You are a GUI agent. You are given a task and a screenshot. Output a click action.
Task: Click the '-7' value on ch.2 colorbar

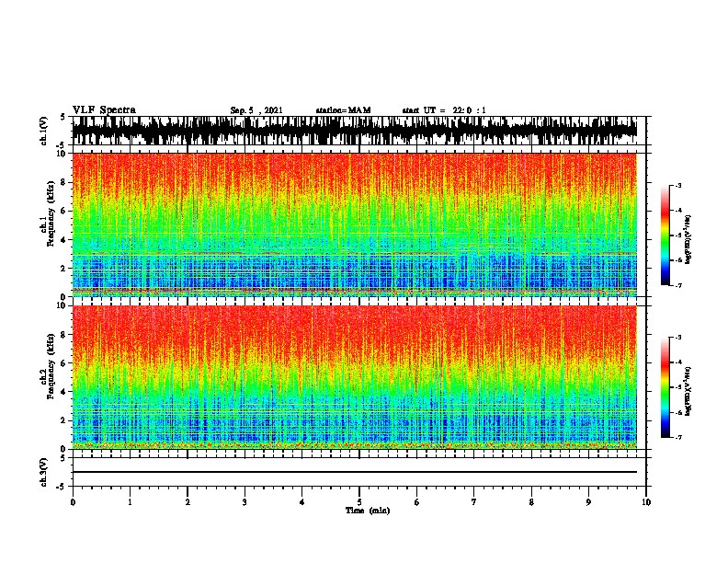click(678, 437)
